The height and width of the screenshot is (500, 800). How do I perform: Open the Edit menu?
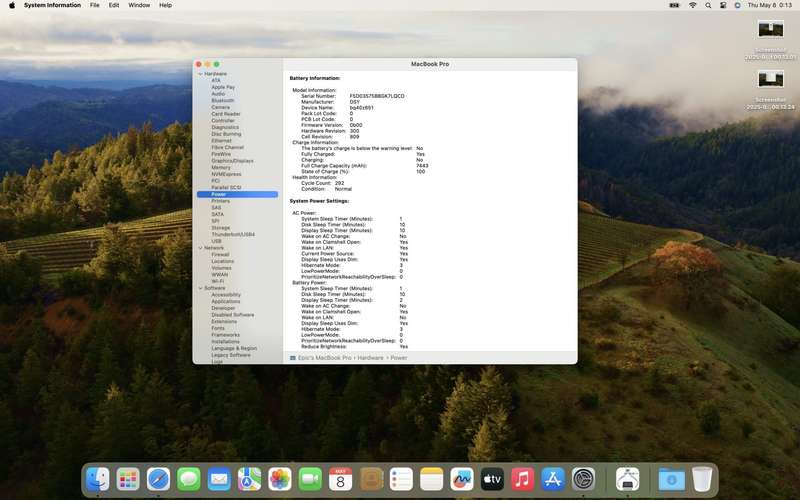pos(114,5)
